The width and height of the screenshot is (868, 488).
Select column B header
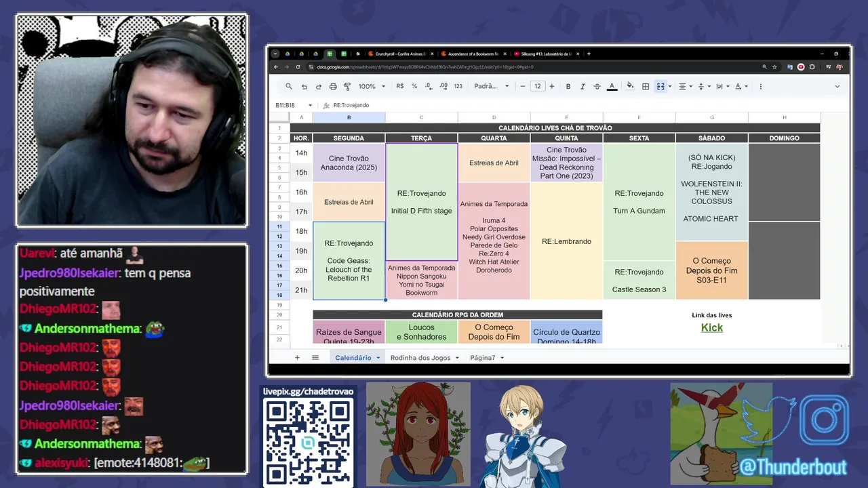(349, 117)
